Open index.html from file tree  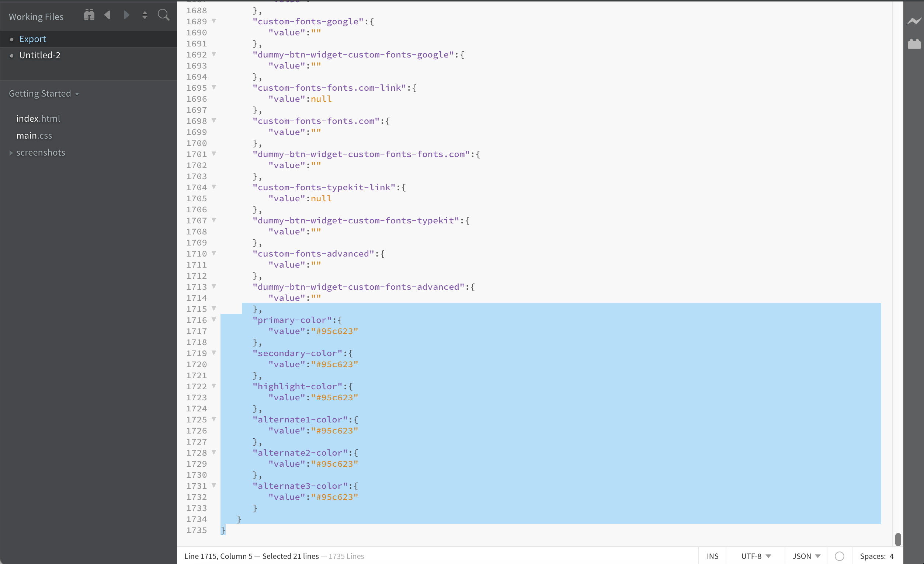click(38, 118)
